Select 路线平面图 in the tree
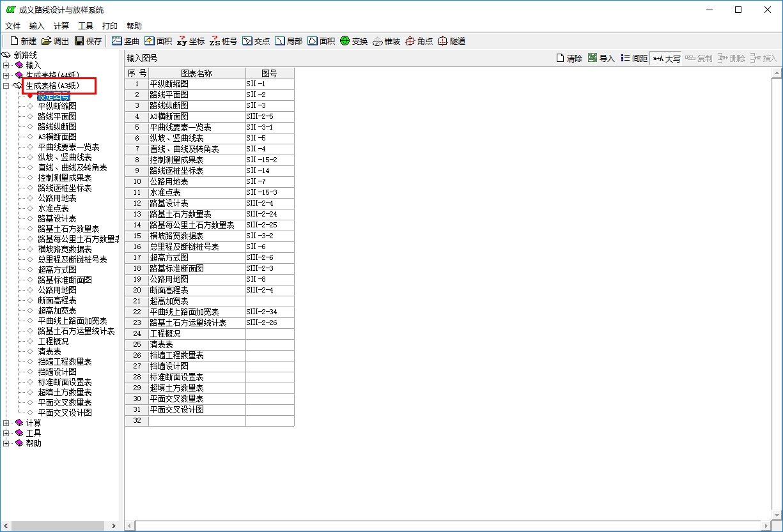 (57, 116)
